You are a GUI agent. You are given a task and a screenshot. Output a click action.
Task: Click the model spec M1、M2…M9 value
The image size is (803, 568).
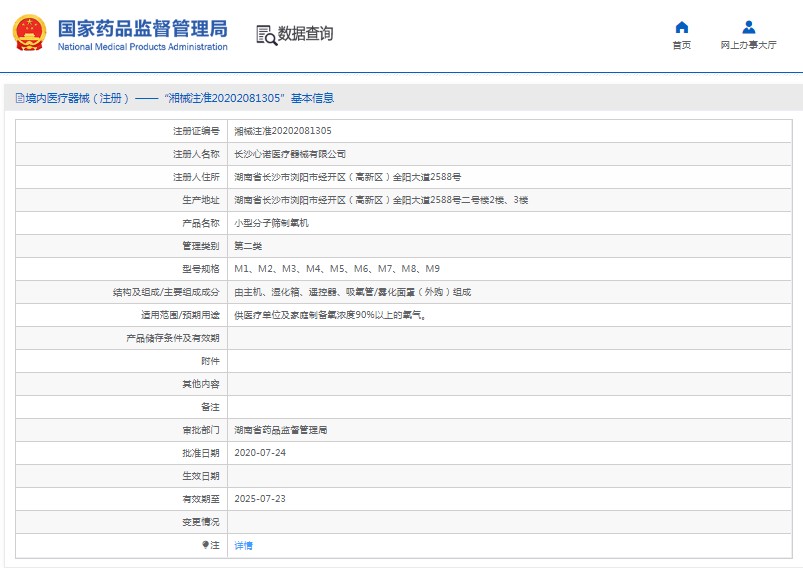pyautogui.click(x=336, y=269)
